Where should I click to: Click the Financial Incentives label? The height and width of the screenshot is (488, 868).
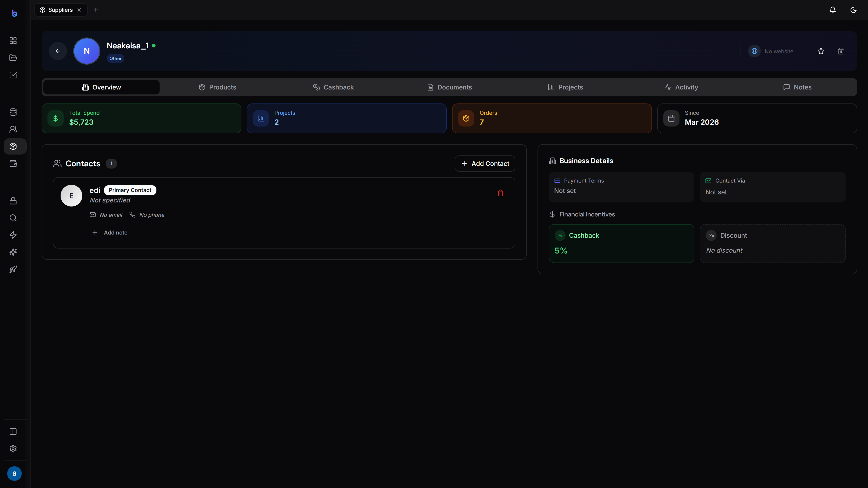click(587, 215)
